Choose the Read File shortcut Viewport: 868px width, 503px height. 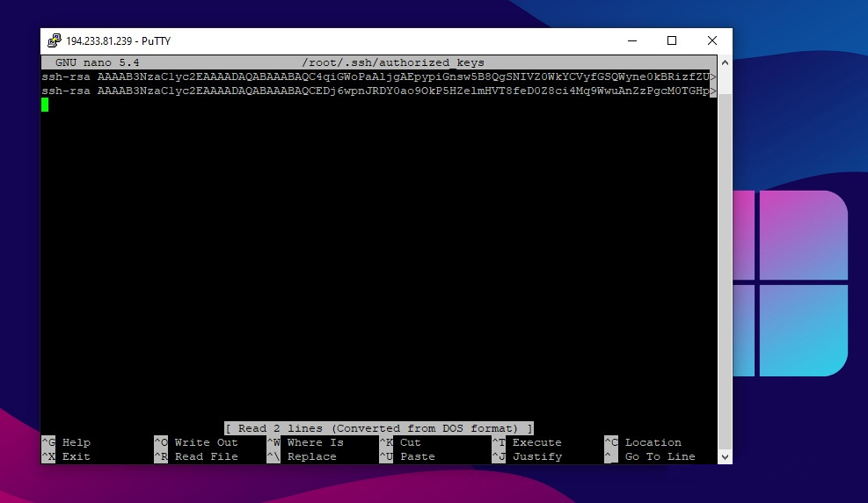(x=206, y=456)
